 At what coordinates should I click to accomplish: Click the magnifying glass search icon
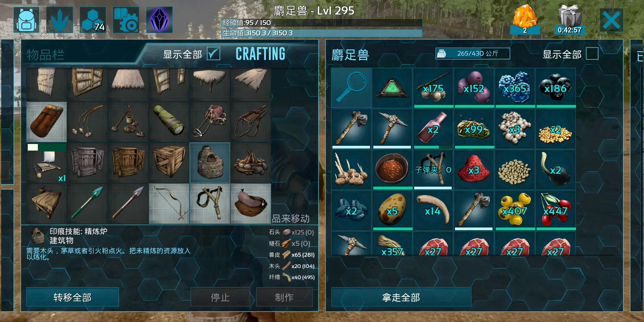coord(351,88)
